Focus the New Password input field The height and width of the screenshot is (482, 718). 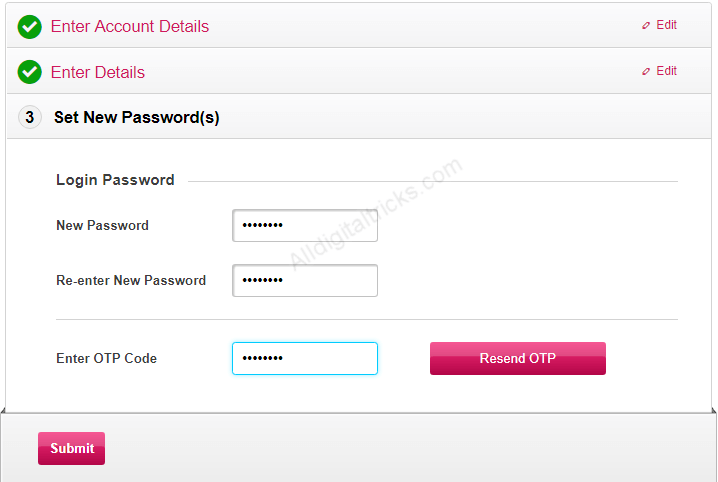click(x=305, y=225)
